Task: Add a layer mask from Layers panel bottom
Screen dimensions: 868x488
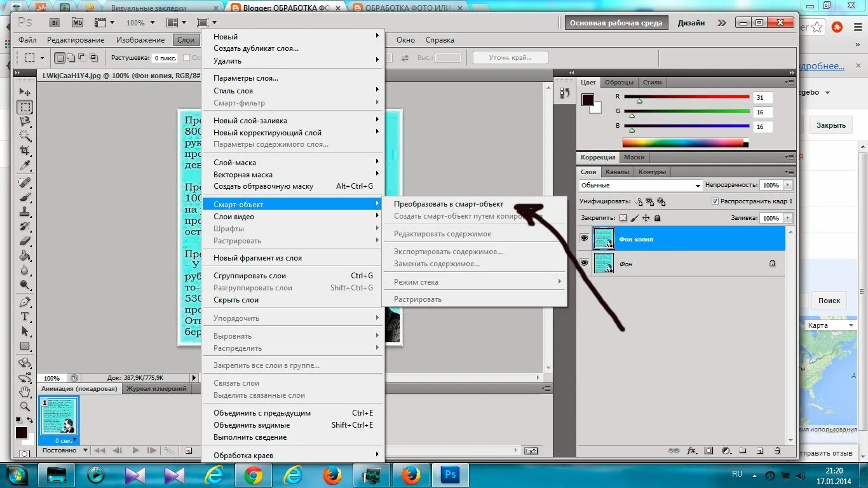Action: tap(709, 451)
